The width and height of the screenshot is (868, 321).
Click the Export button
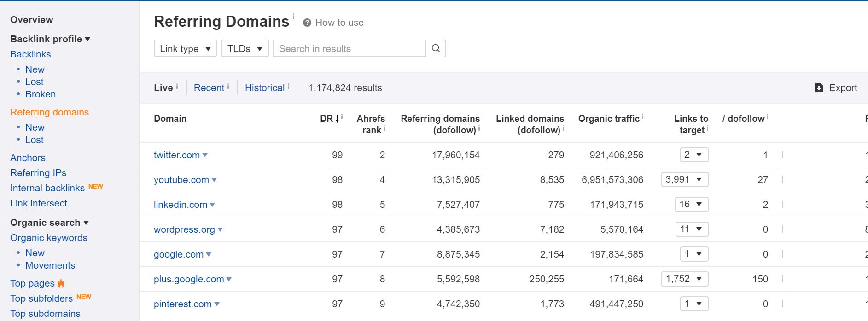pyautogui.click(x=836, y=88)
